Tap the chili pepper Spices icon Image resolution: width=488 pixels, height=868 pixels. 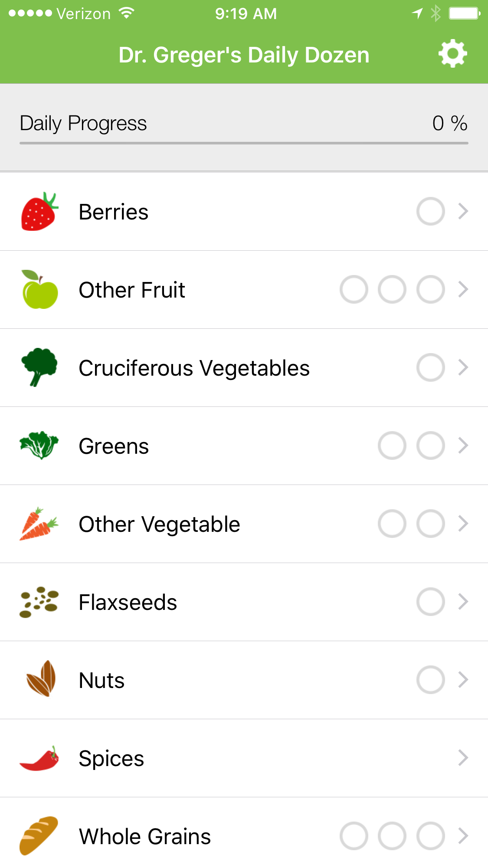(39, 758)
